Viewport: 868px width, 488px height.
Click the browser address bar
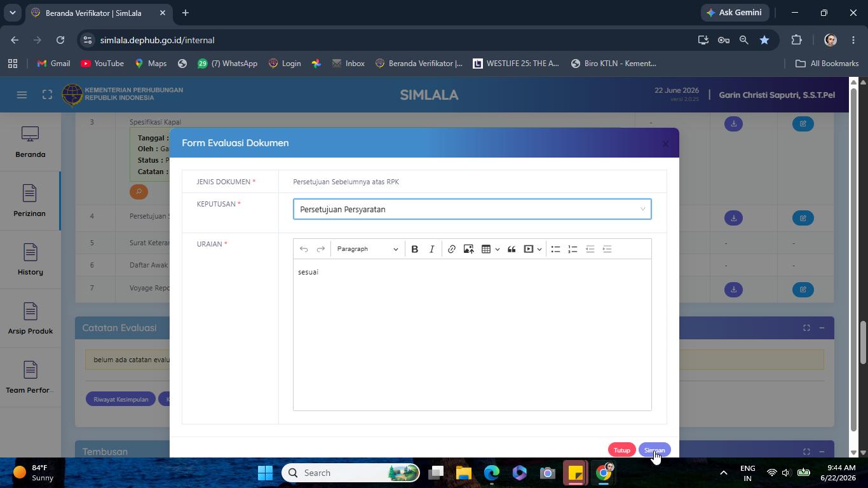pos(394,40)
